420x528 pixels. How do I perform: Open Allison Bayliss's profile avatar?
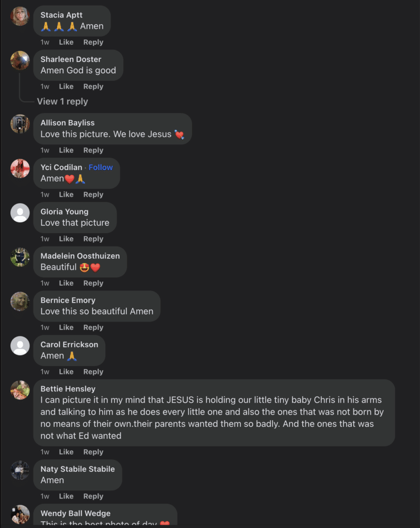click(x=20, y=124)
